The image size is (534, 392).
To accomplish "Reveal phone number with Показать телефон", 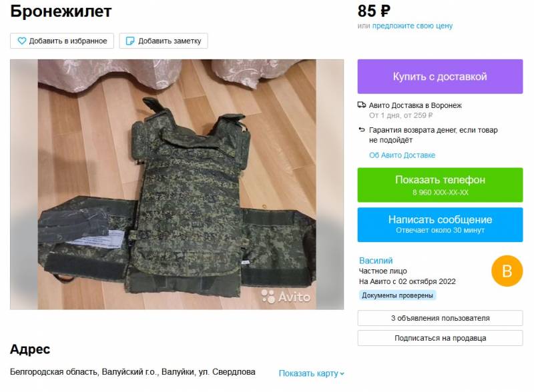I will [x=440, y=185].
